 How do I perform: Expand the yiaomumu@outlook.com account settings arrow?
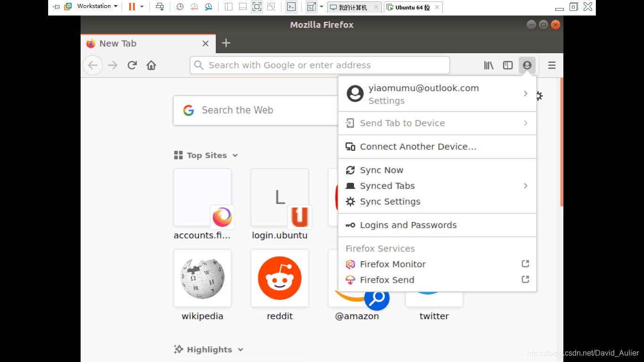(525, 93)
